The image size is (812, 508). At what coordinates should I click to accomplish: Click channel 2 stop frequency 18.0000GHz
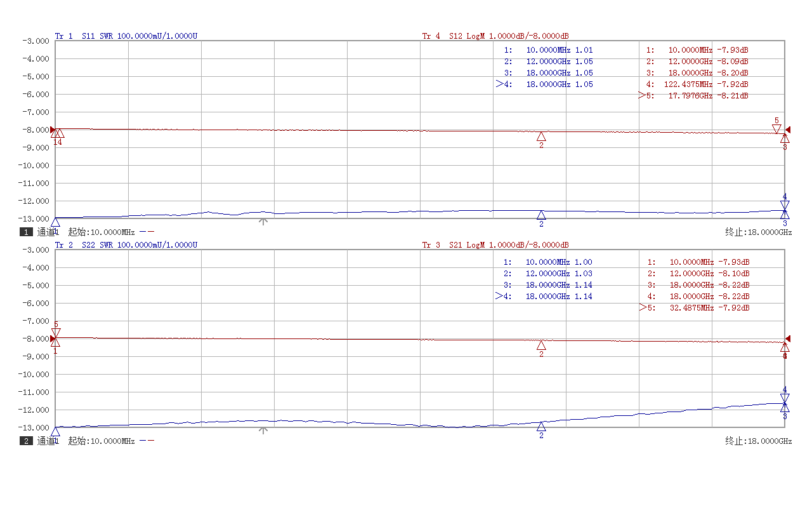[x=759, y=441]
